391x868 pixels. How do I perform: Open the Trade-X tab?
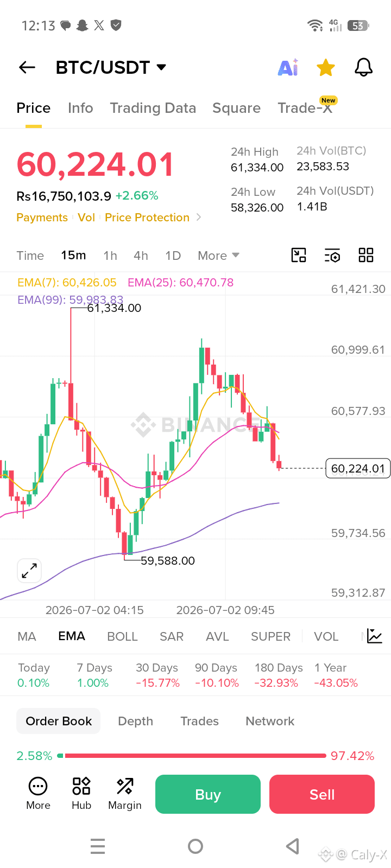305,108
